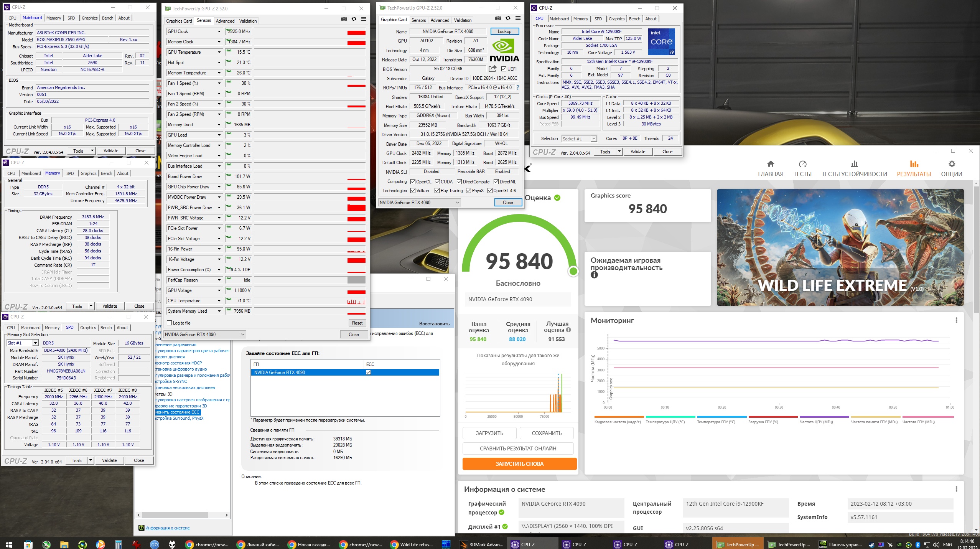Click the refresh icon in GPU-Z sensors window
980x549 pixels.
pyautogui.click(x=354, y=19)
